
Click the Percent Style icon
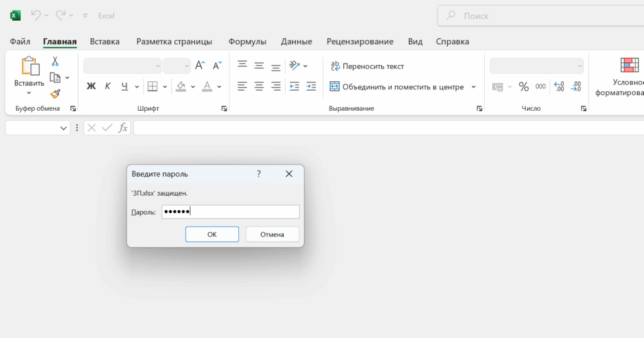pyautogui.click(x=524, y=87)
